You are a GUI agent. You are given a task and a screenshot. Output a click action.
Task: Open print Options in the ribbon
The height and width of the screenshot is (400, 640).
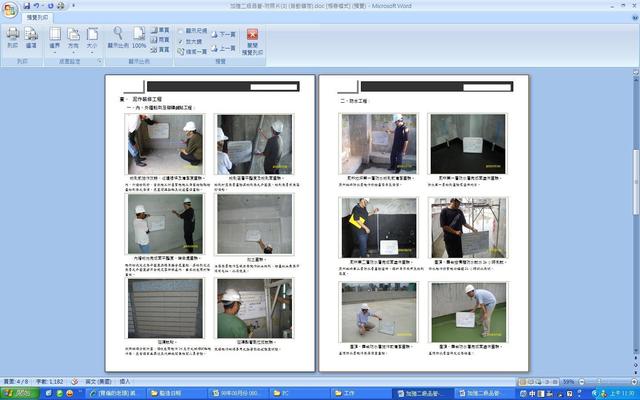[x=31, y=37]
